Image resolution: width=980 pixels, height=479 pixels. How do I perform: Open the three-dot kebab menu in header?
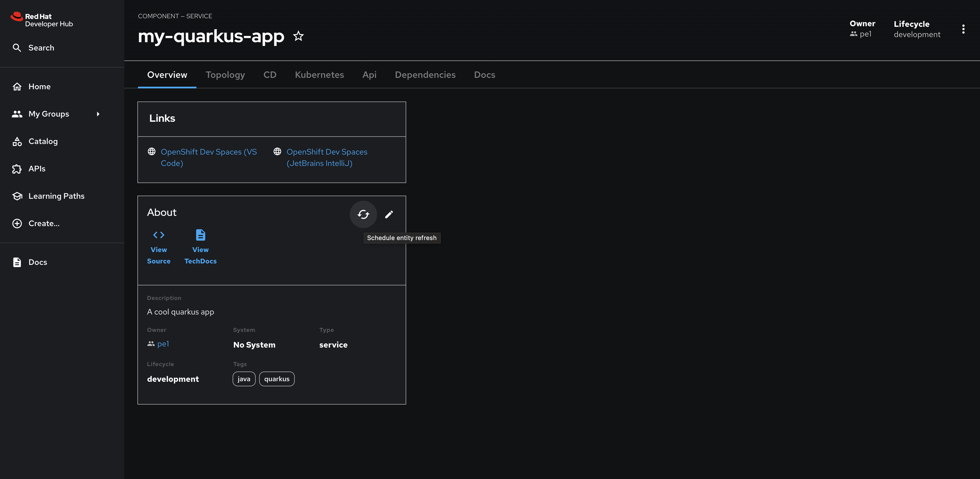[963, 29]
